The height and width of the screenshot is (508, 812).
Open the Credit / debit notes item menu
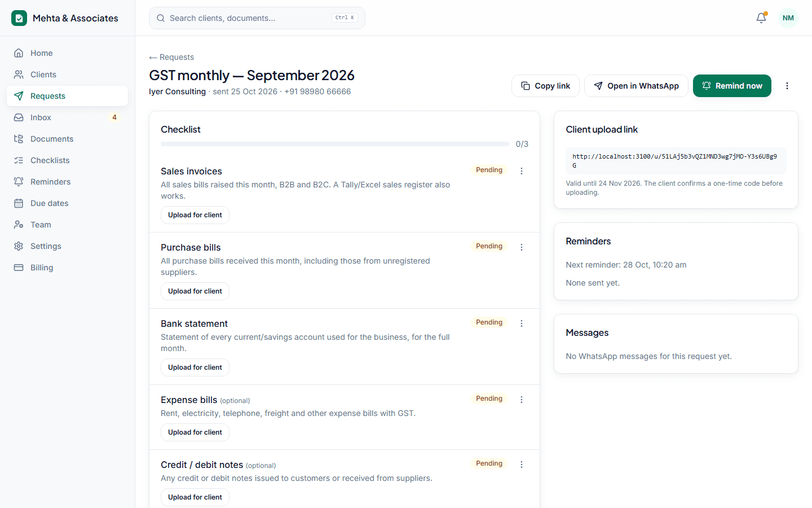click(x=522, y=465)
